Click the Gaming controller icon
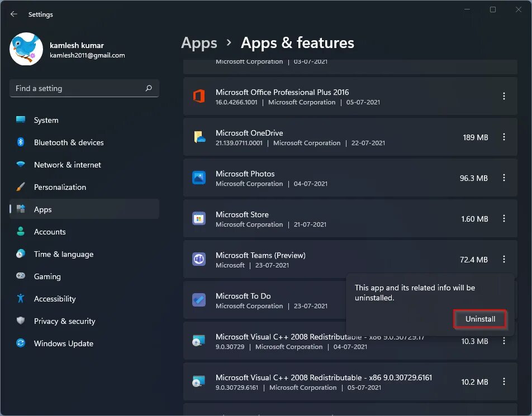Viewport: 532px width, 416px height. pos(21,276)
